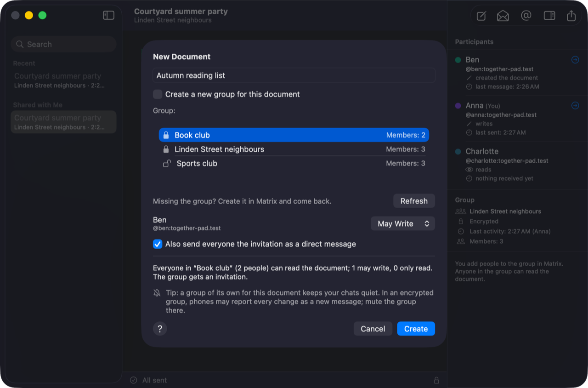Click the arrow circle icon next to Anna
The height and width of the screenshot is (388, 588).
575,106
